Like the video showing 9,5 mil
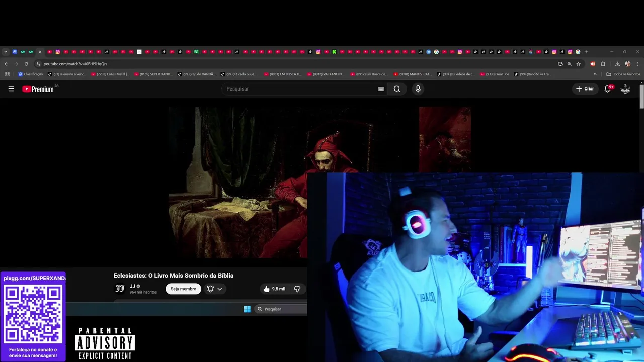This screenshot has width=644, height=362. coord(274,289)
